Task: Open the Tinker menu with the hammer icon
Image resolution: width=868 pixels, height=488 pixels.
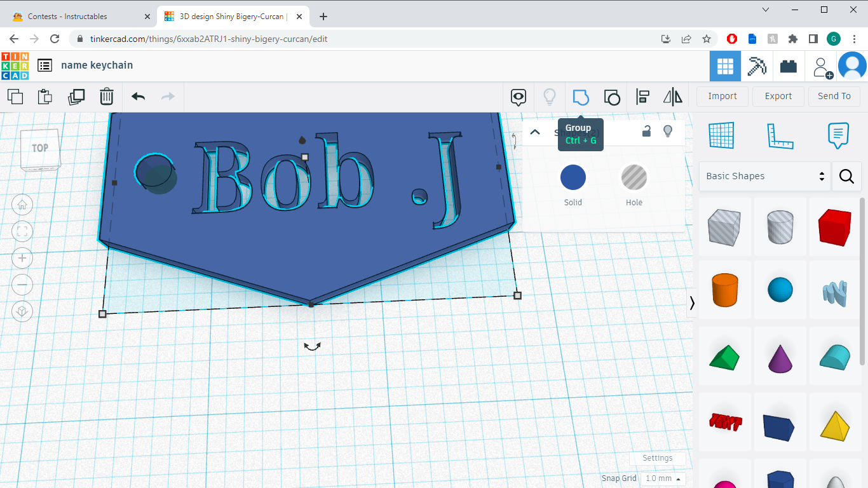Action: click(757, 65)
